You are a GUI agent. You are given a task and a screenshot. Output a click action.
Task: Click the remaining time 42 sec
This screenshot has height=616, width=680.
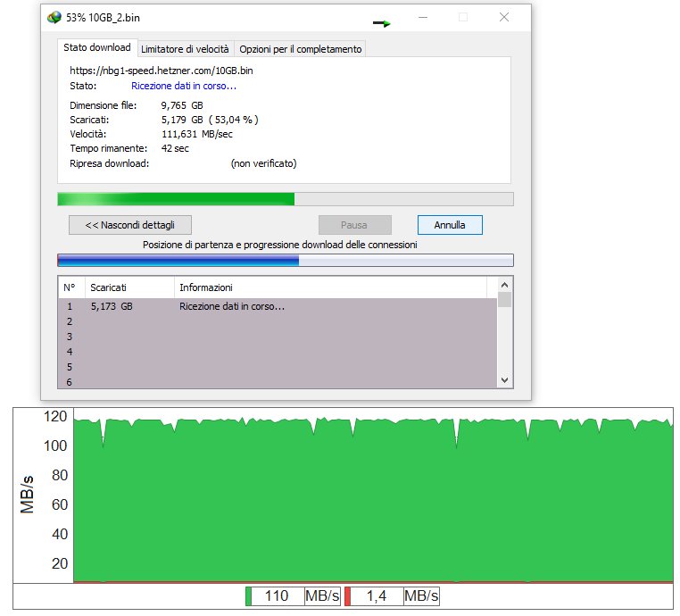click(x=175, y=148)
